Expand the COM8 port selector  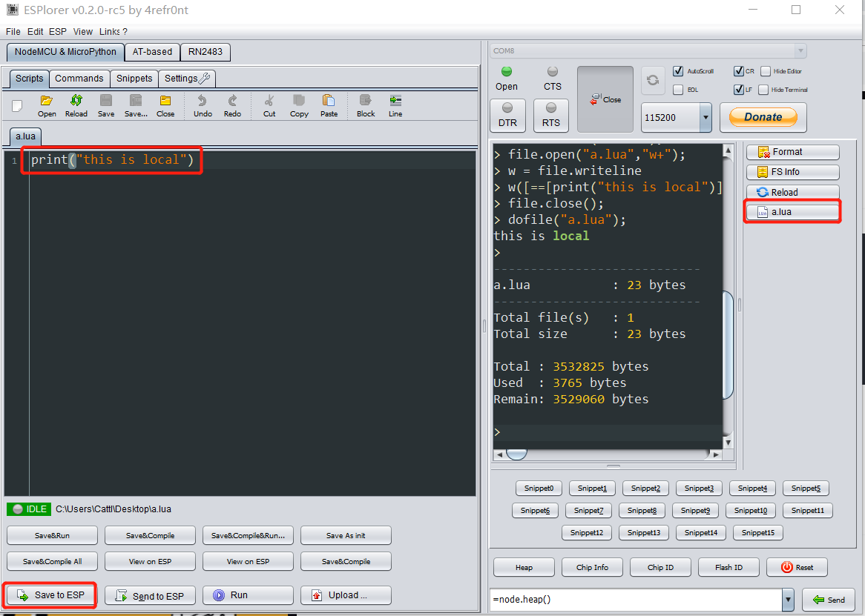tap(800, 50)
